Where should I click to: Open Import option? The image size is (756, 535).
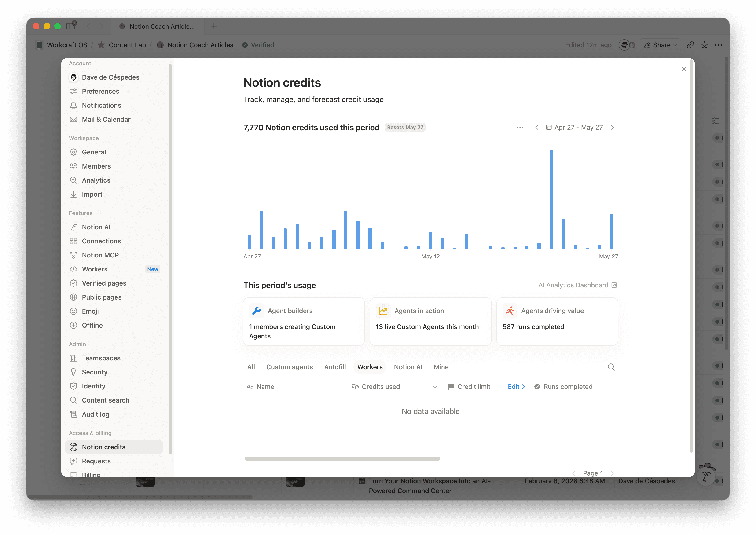pos(114,194)
